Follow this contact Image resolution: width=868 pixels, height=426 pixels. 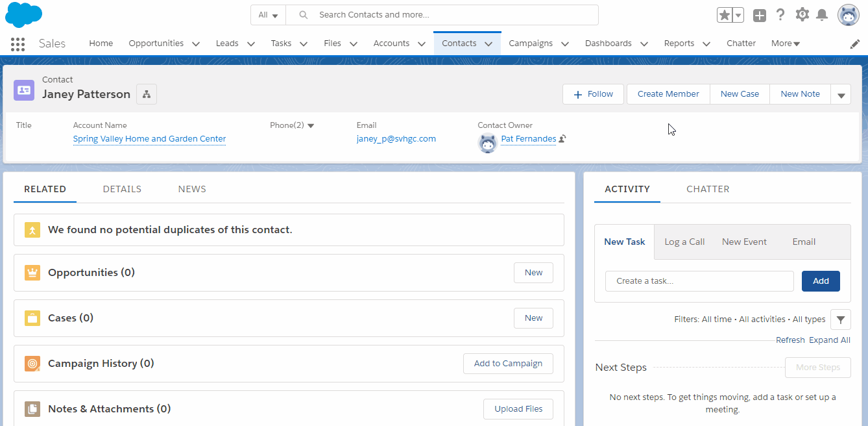coord(593,94)
